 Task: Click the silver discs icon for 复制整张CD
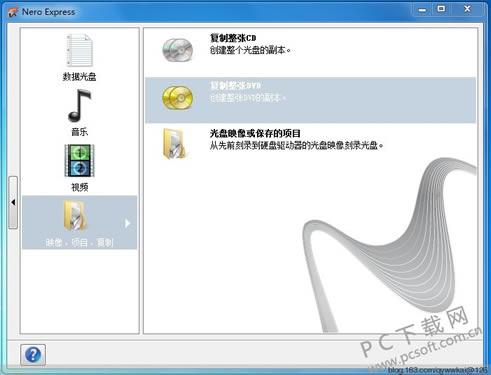coord(178,50)
